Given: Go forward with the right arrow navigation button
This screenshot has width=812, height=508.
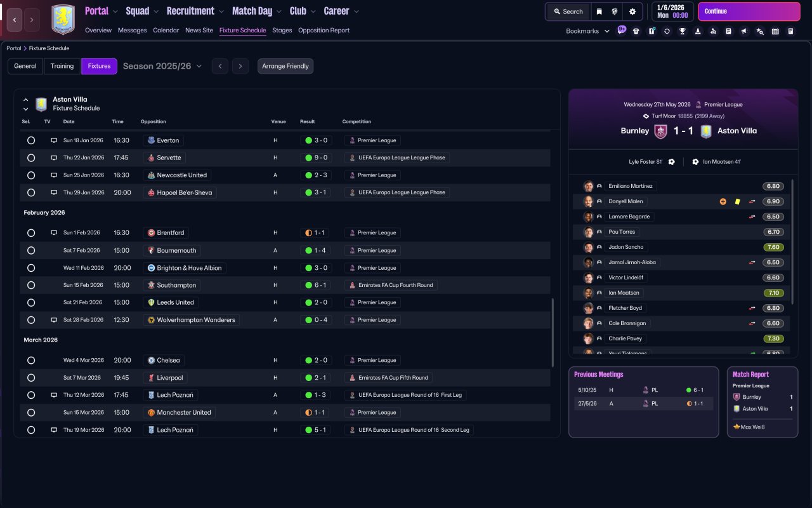Looking at the screenshot, I should [x=32, y=20].
